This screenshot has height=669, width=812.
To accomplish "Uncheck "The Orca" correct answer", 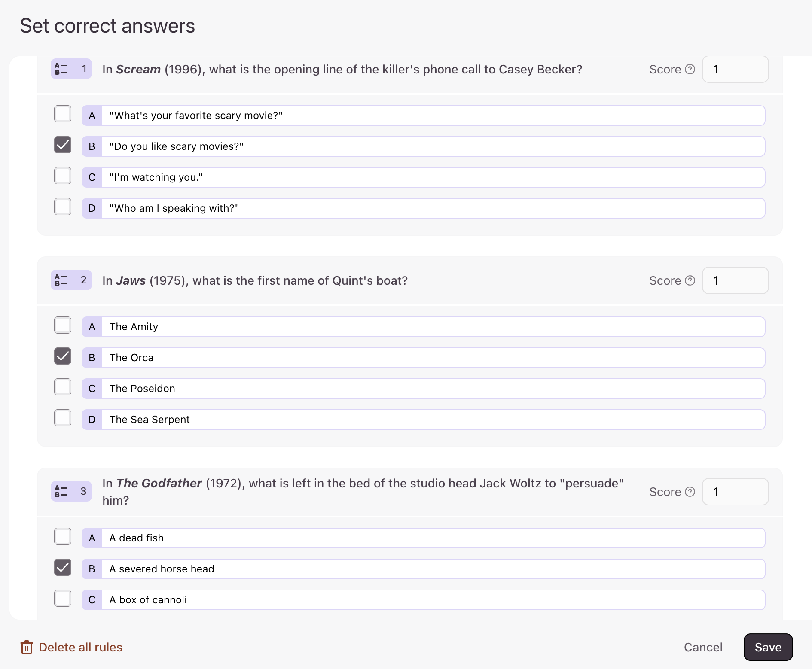I will (62, 356).
